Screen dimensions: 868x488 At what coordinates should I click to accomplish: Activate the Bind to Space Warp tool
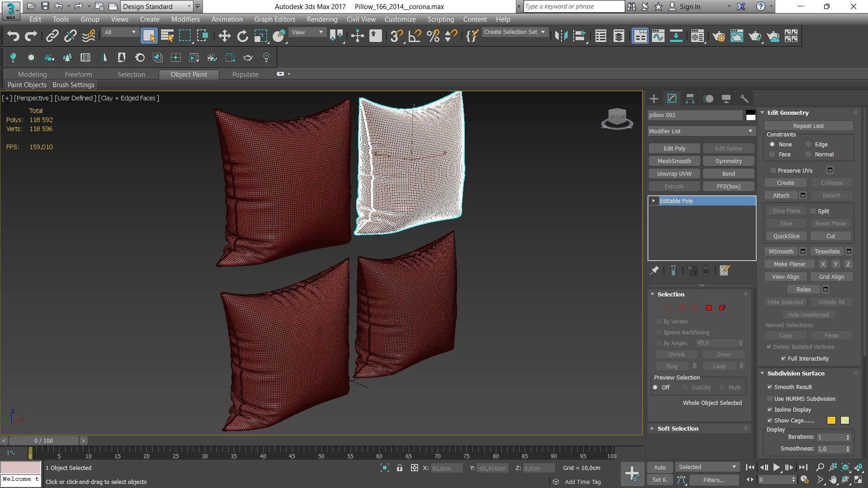89,36
